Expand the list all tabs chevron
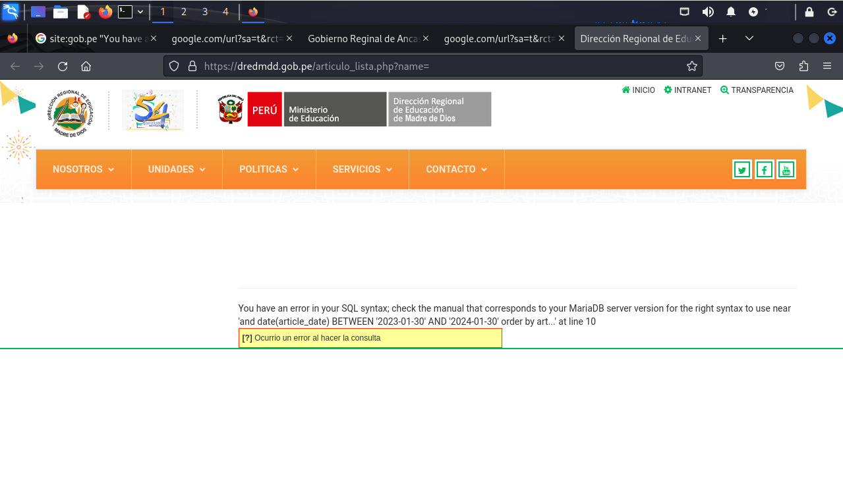The height and width of the screenshot is (504, 843). [749, 39]
